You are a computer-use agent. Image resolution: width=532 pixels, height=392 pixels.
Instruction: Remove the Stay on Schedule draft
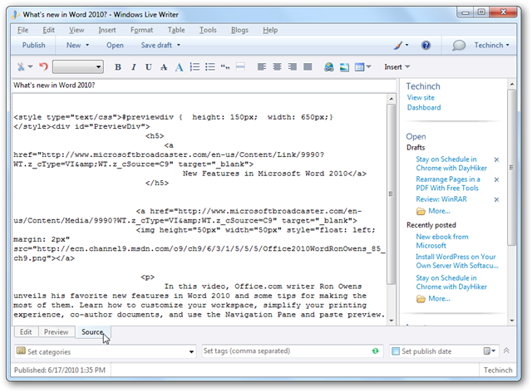click(x=496, y=159)
